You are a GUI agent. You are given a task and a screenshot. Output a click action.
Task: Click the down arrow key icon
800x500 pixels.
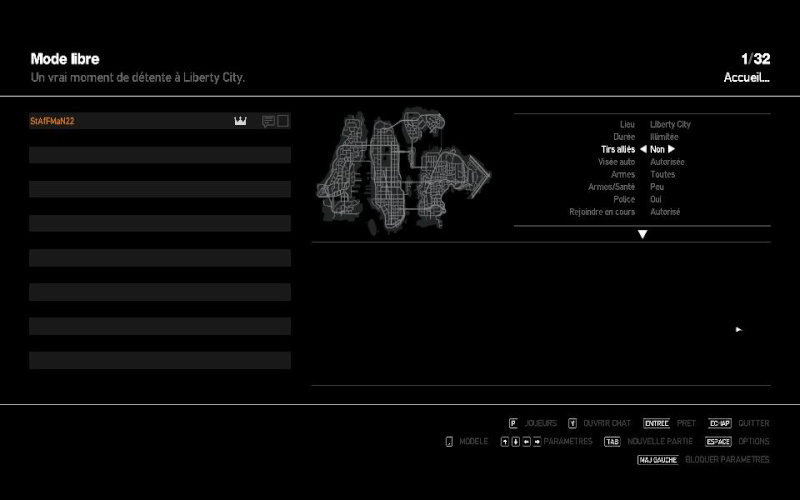tap(515, 442)
